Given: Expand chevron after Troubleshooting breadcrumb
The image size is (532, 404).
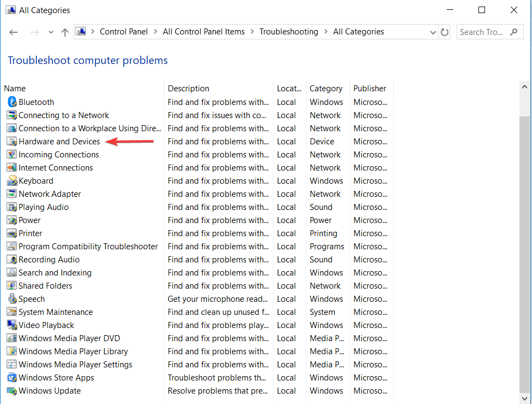Looking at the screenshot, I should tap(326, 32).
